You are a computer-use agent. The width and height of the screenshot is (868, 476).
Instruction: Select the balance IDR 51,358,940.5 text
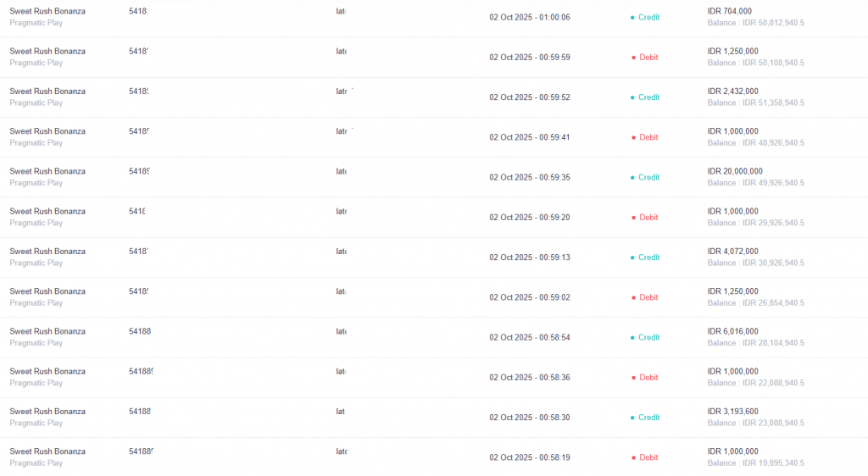click(756, 103)
